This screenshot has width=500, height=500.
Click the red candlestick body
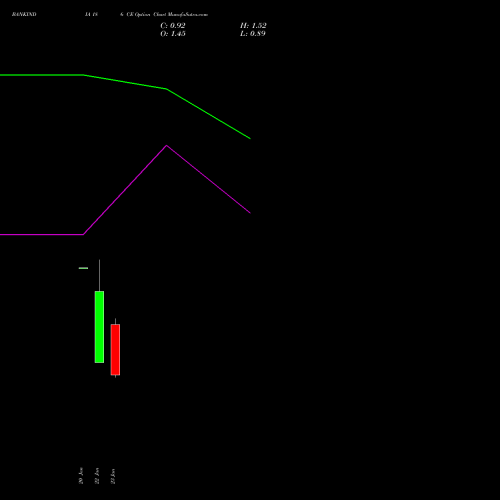(115, 349)
